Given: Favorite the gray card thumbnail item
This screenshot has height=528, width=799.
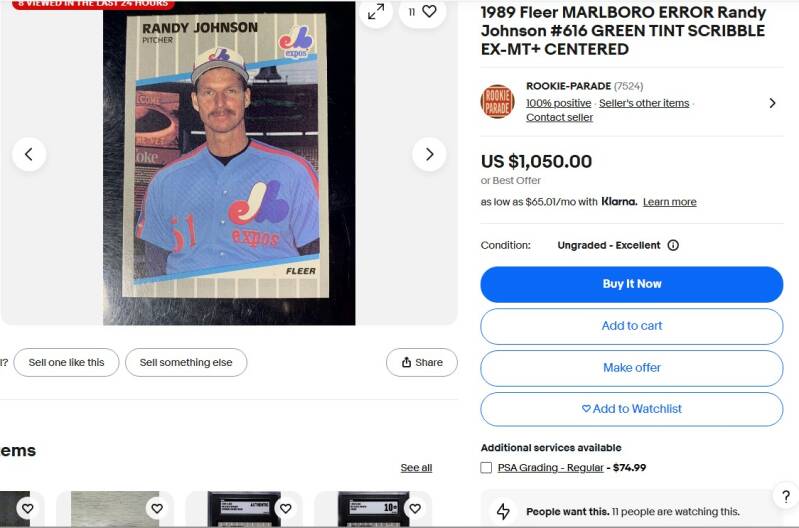Looking at the screenshot, I should tap(157, 508).
